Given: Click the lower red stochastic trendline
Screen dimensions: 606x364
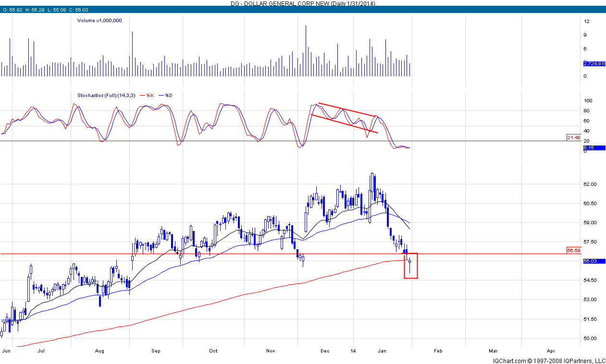Looking at the screenshot, I should tap(345, 123).
